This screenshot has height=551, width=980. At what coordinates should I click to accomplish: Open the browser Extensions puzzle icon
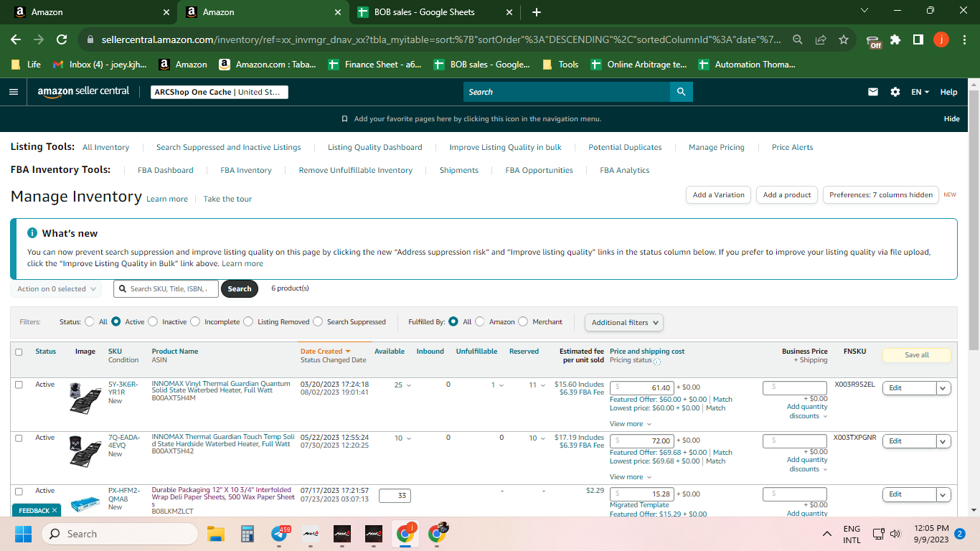click(895, 39)
